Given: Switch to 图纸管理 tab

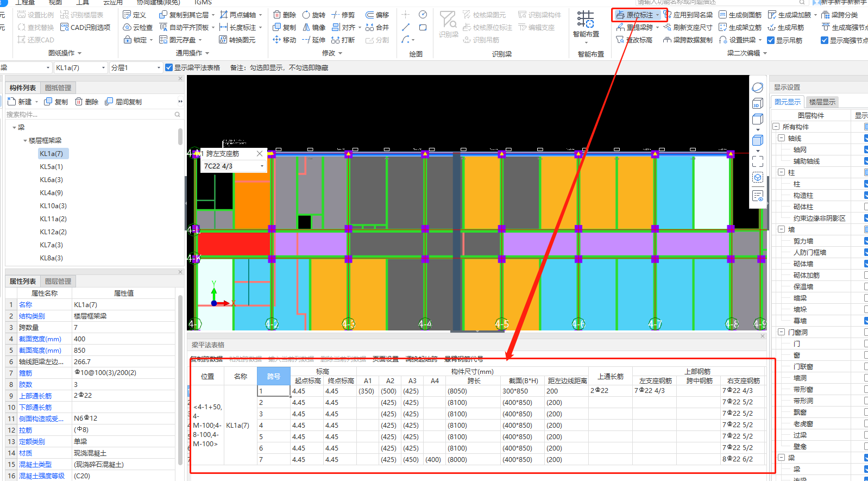Looking at the screenshot, I should [58, 88].
